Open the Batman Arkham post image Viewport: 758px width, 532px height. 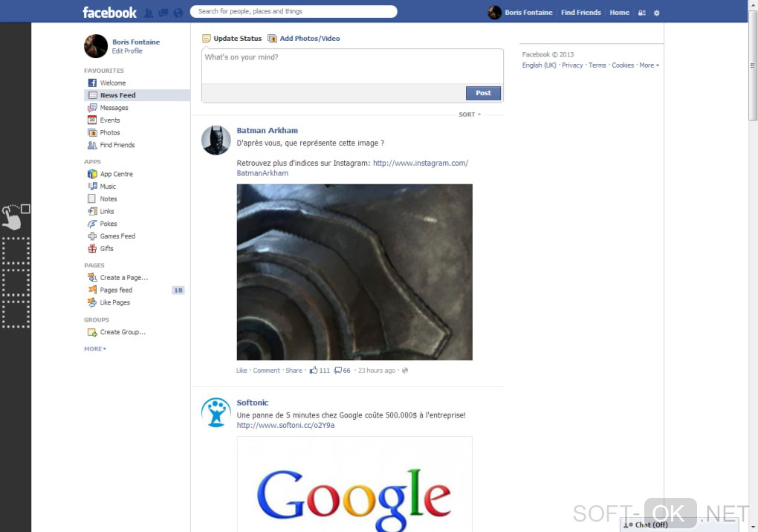pos(354,272)
